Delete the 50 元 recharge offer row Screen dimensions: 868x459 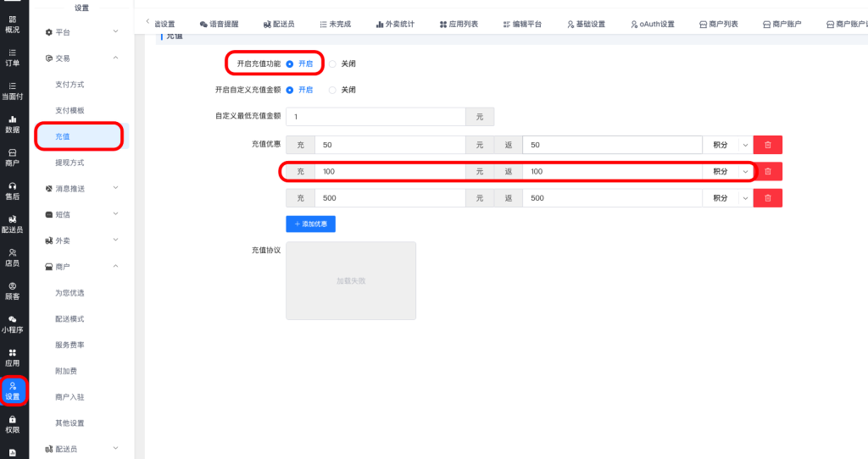[x=767, y=145]
